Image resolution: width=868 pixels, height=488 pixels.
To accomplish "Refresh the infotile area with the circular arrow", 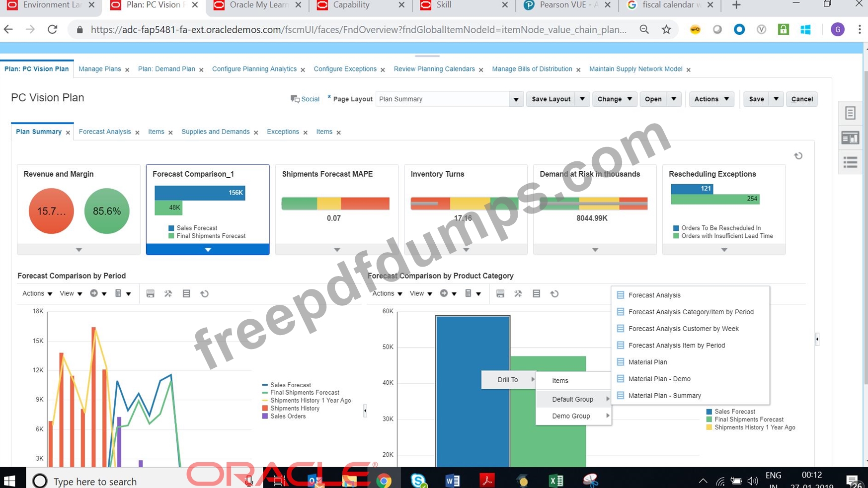I will pyautogui.click(x=798, y=156).
